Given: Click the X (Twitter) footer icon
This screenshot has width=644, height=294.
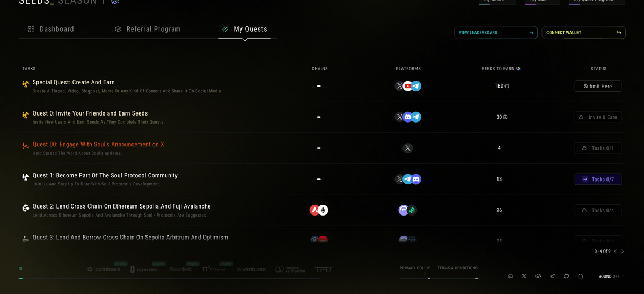Looking at the screenshot, I should (524, 276).
